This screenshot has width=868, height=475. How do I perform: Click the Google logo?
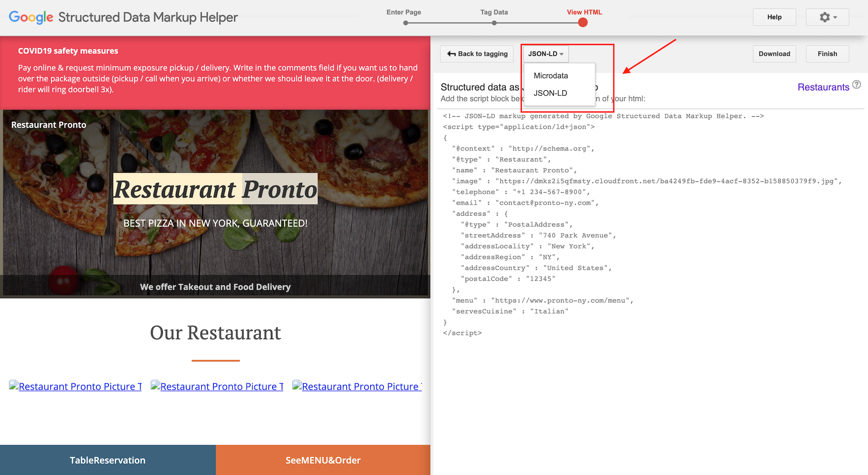(x=30, y=17)
